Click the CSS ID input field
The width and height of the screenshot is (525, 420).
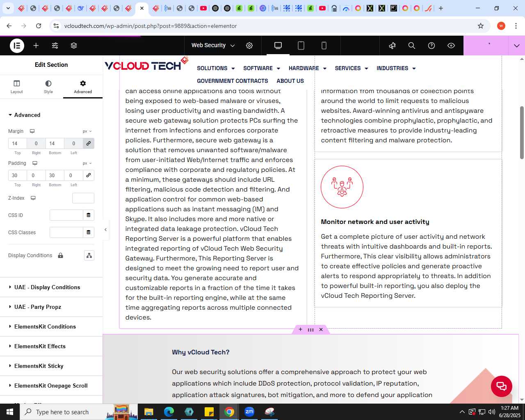(66, 215)
